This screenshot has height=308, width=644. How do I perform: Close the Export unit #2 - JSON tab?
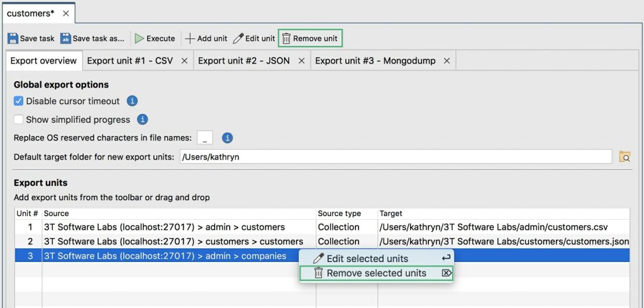[x=301, y=61]
